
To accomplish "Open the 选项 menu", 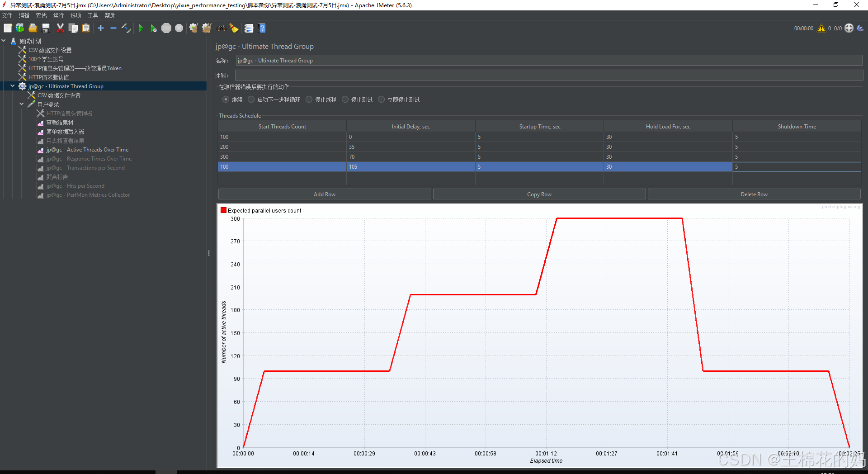I will (x=76, y=15).
